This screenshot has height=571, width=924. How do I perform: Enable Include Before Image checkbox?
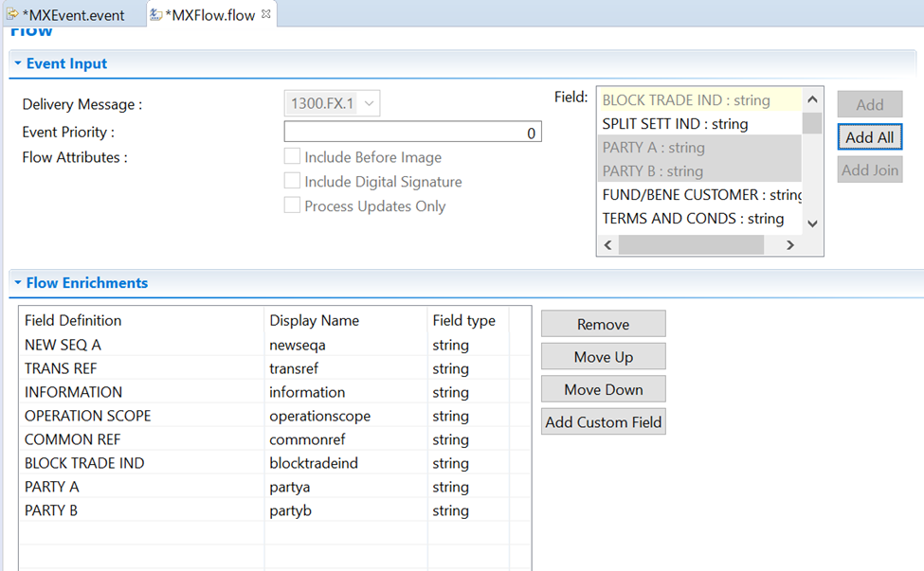coord(293,157)
